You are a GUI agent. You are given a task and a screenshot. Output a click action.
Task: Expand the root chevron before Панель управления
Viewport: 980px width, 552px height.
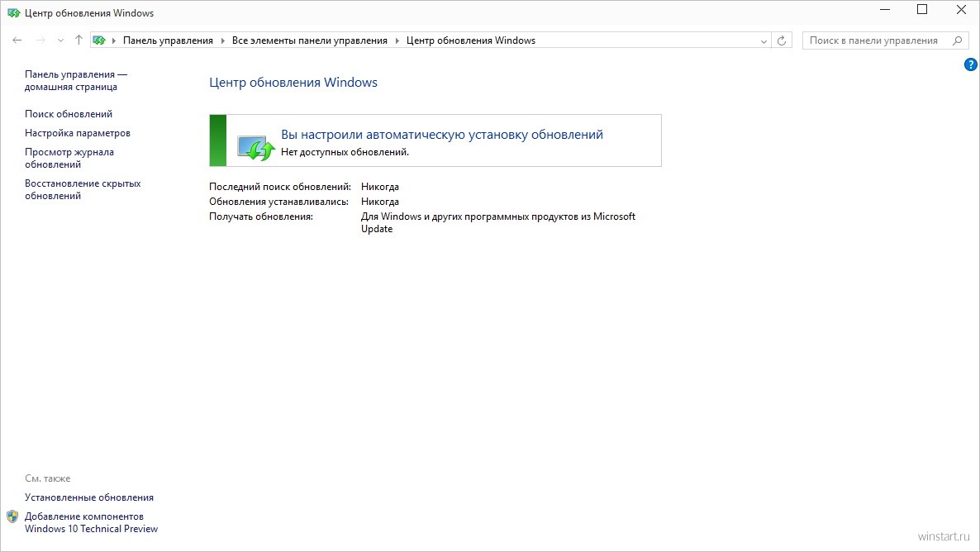(x=114, y=40)
